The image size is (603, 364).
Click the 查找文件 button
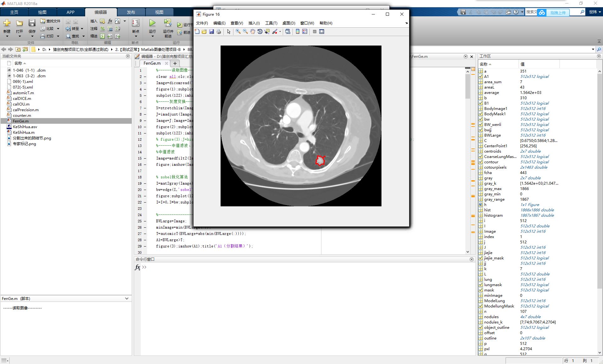coord(50,21)
